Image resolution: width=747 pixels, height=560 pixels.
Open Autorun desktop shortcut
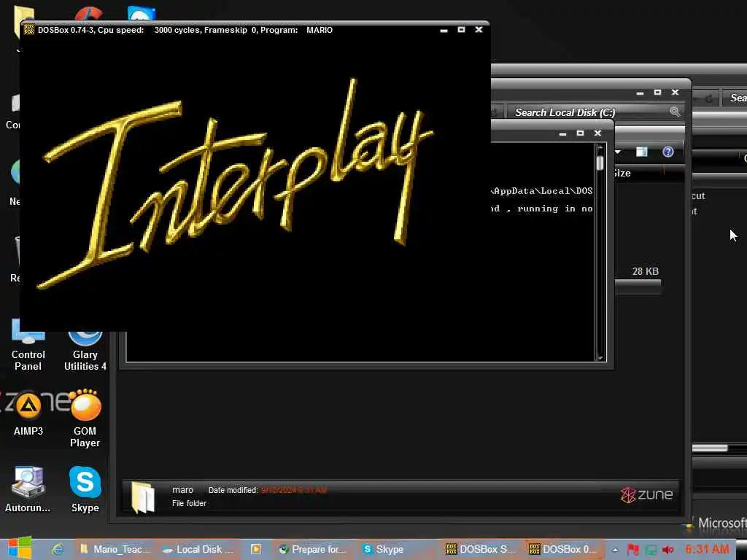point(28,489)
